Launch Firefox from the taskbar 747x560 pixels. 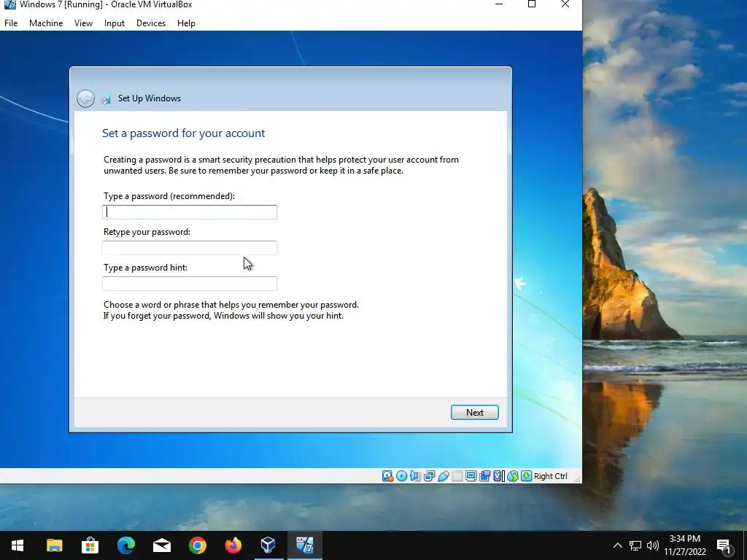tap(233, 545)
